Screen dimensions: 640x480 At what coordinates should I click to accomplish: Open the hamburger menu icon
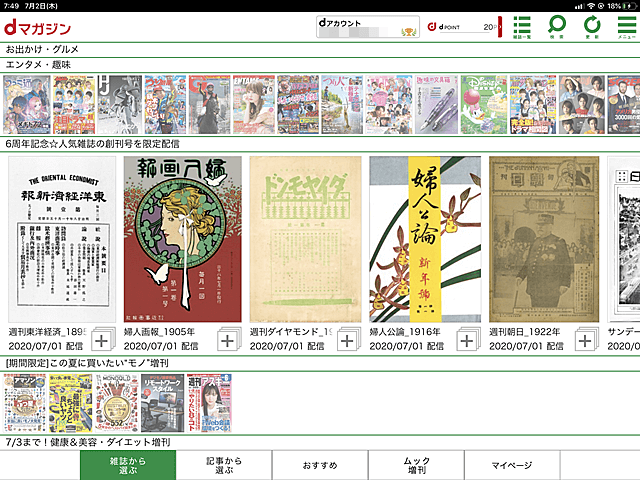627,27
